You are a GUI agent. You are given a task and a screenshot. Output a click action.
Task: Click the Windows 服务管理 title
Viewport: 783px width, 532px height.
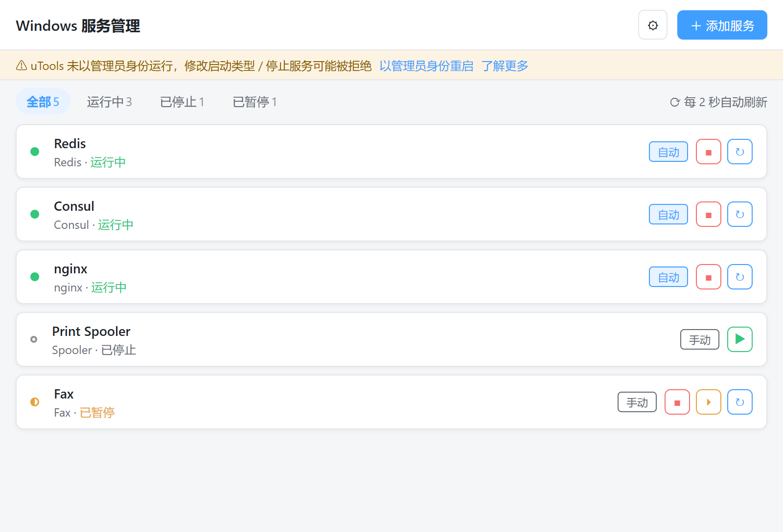(x=78, y=25)
